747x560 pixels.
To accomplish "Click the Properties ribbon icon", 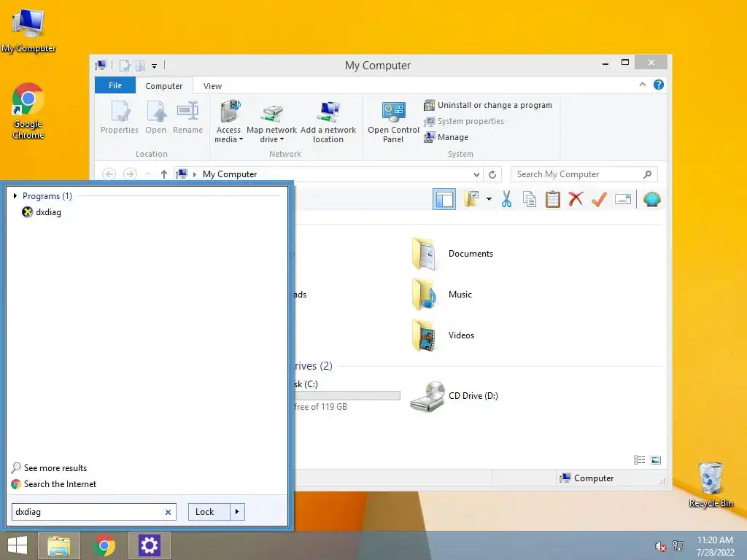I will pyautogui.click(x=120, y=117).
